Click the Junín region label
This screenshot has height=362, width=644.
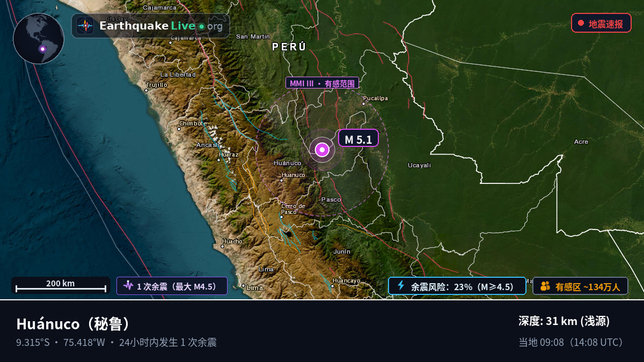point(342,251)
